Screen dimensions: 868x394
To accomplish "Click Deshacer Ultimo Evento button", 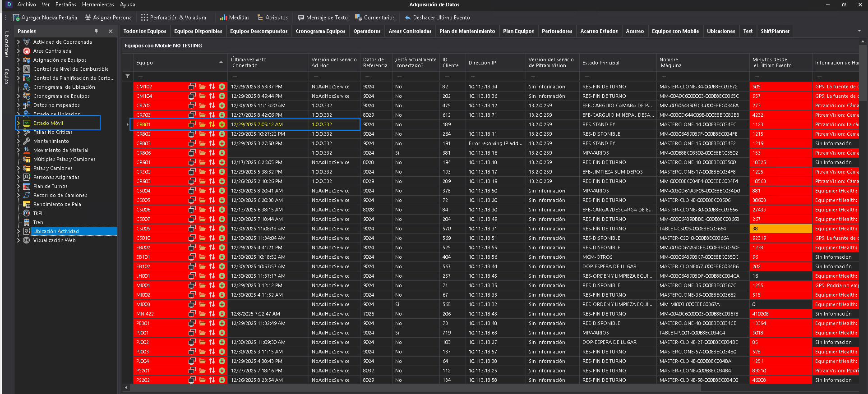I will (x=437, y=18).
